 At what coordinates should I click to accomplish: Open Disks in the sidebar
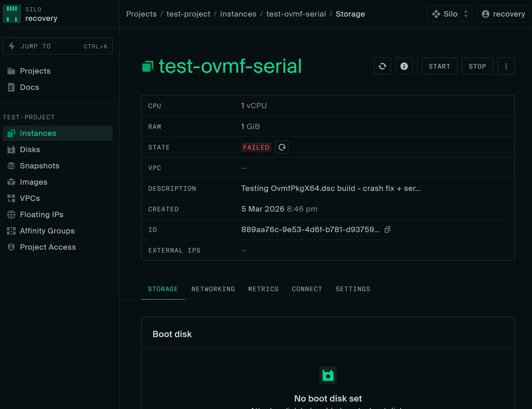click(30, 149)
